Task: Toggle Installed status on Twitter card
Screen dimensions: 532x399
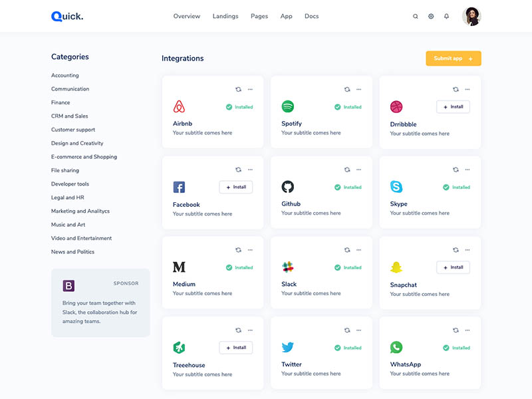Action: tap(348, 348)
